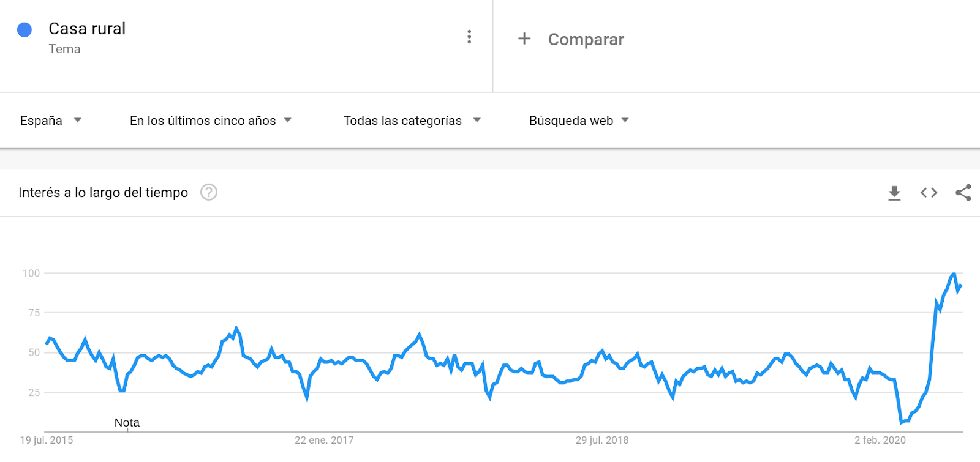
Task: Open help for Interés a lo largo del tiempo
Action: point(209,192)
